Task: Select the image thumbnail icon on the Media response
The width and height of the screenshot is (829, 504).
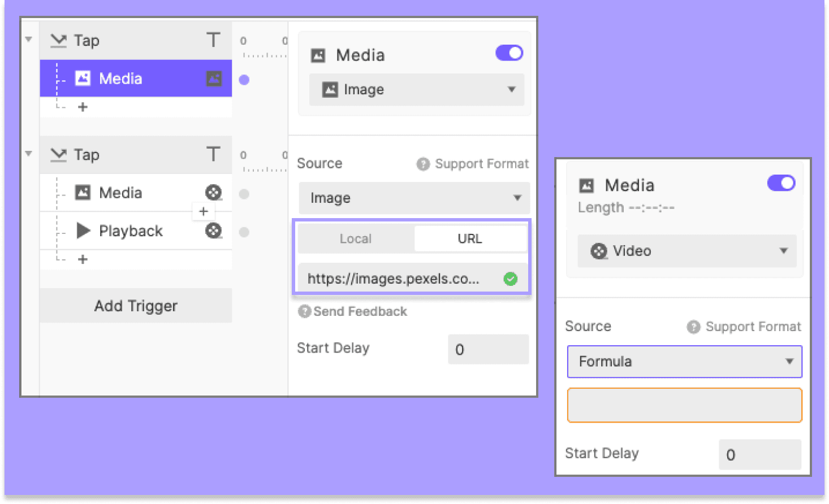Action: coord(214,79)
